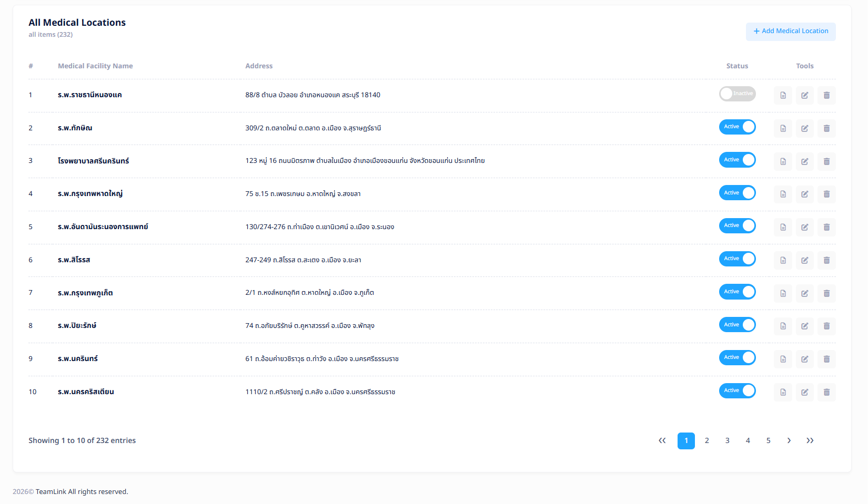The width and height of the screenshot is (868, 504).
Task: View details document icon for row 4
Action: (x=783, y=194)
